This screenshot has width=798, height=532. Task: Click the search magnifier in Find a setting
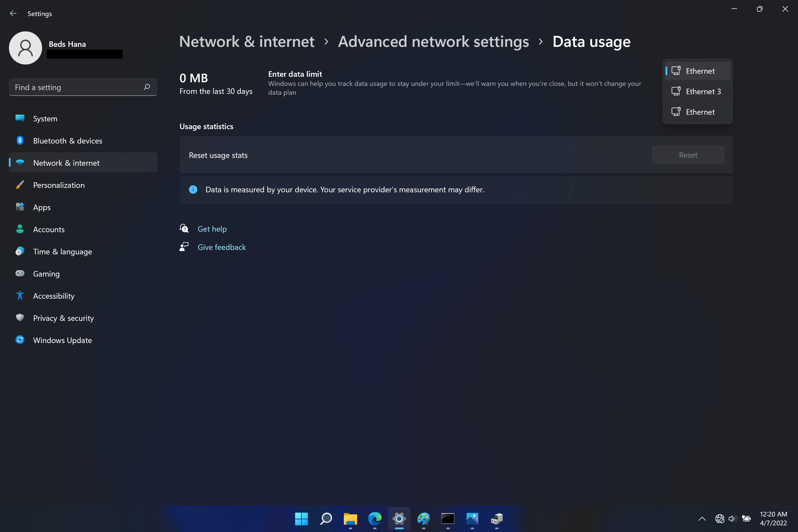click(147, 87)
